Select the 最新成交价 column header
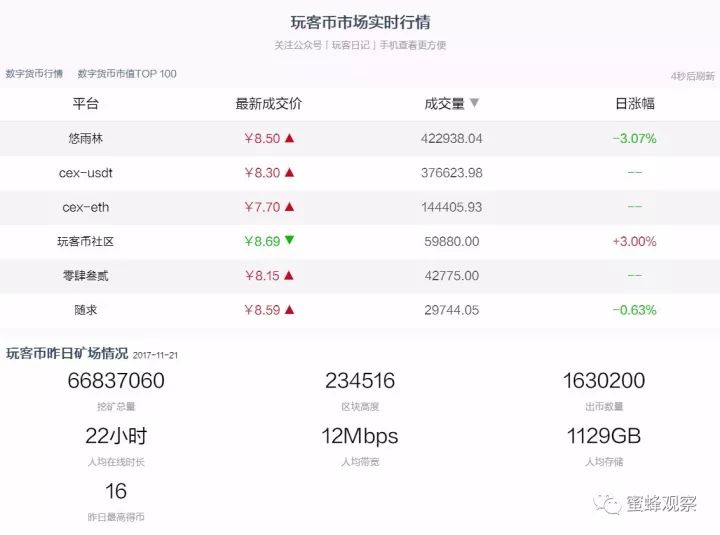This screenshot has width=720, height=535. (269, 103)
